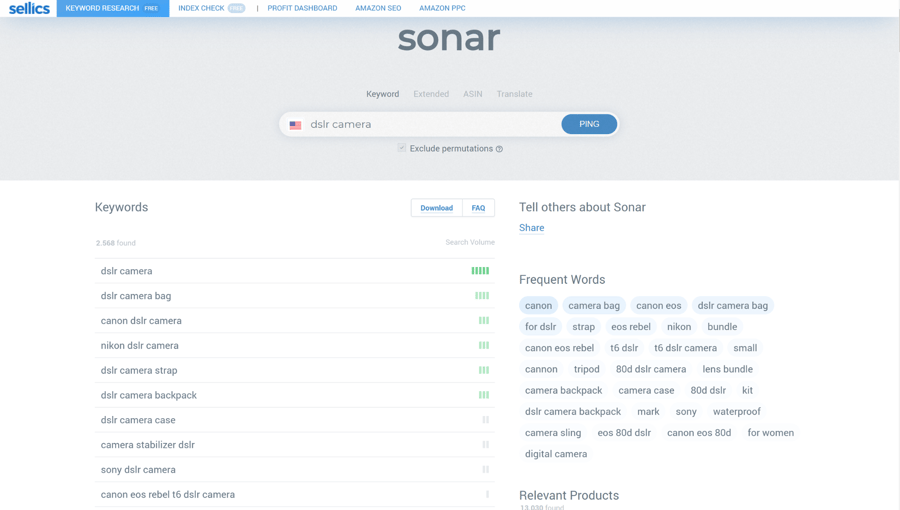Click FREE badge beside Index Check
900x510 pixels.
(236, 8)
